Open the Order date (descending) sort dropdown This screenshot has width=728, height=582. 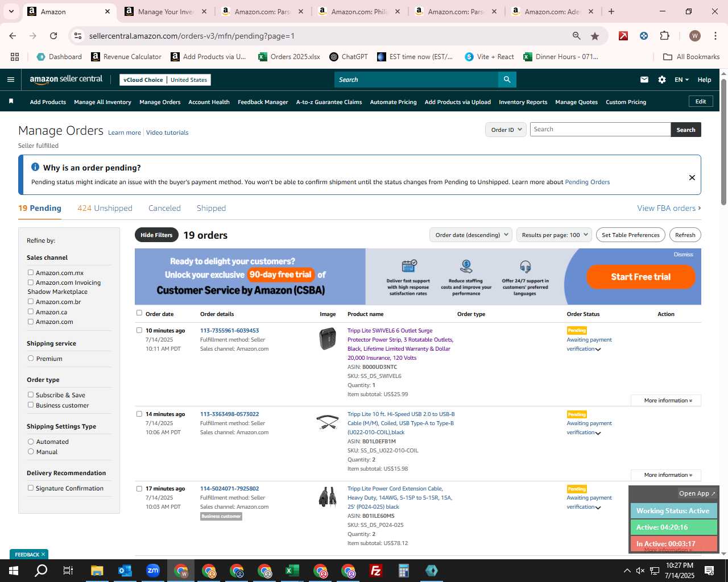tap(471, 235)
